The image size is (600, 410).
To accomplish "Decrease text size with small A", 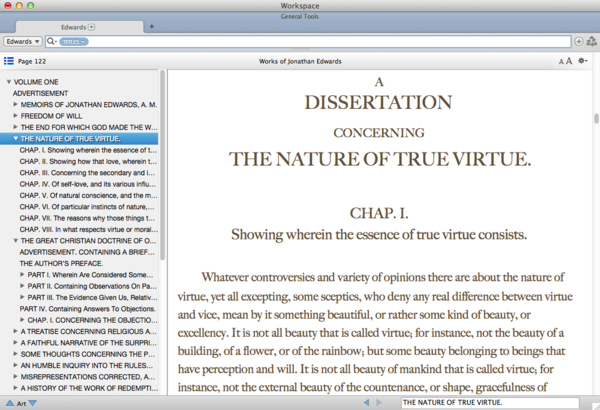I will 561,62.
